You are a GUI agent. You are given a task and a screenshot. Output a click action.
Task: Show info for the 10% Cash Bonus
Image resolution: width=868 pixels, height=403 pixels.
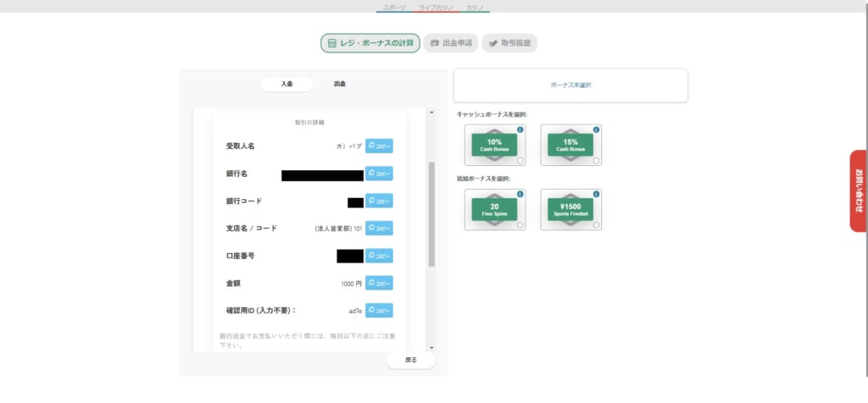[x=520, y=130]
